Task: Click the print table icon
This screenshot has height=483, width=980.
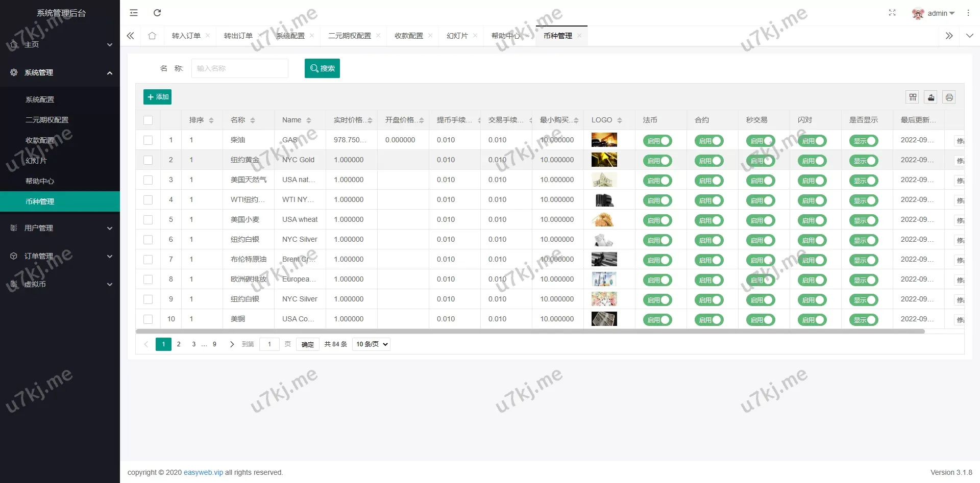Action: pyautogui.click(x=949, y=97)
